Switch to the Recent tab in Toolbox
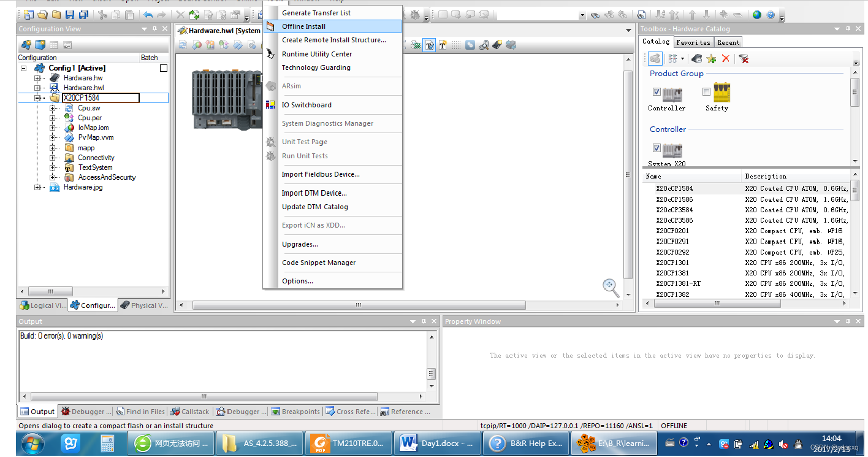Viewport: 868px width, 457px height. (728, 42)
